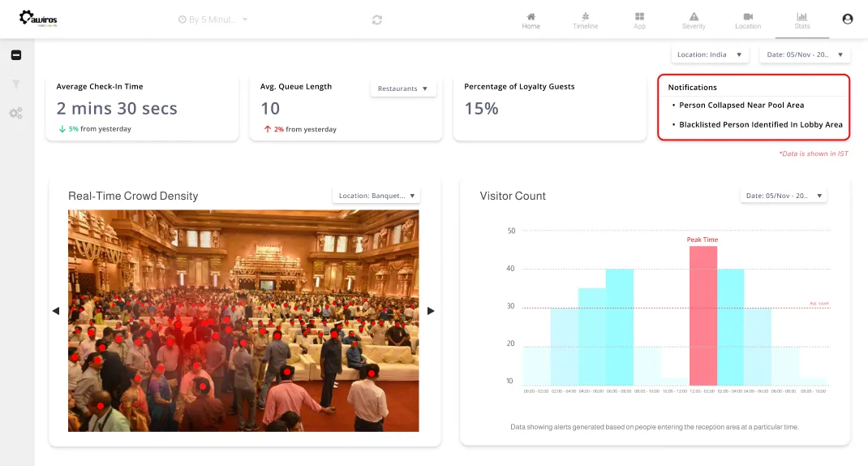Click the crowd density banquet image
Viewport: 868px width, 466px height.
click(243, 321)
